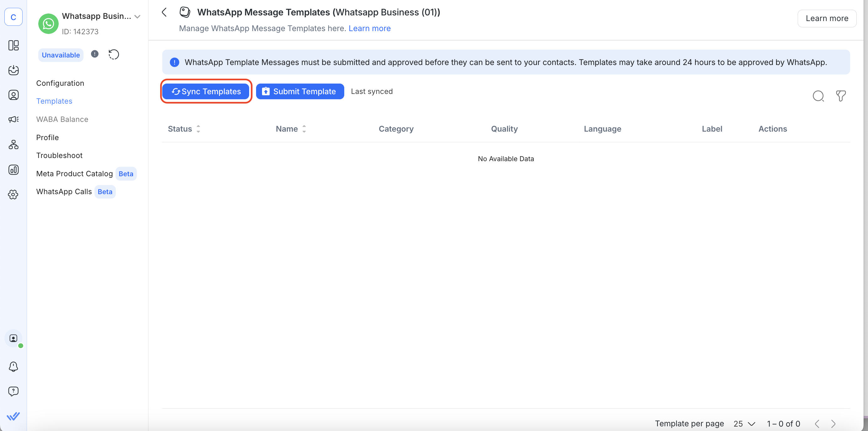Open the Broadcast megaphone icon
868x431 pixels.
(x=13, y=119)
